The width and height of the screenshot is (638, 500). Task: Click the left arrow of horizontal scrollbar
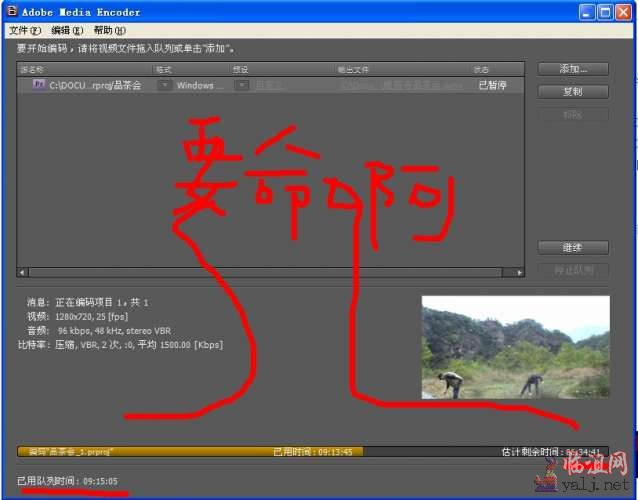click(23, 272)
